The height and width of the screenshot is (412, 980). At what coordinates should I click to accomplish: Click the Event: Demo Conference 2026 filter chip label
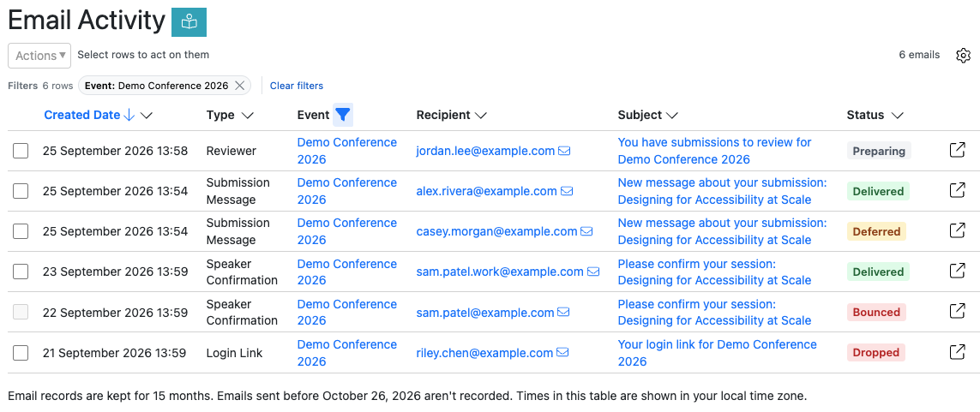pyautogui.click(x=156, y=86)
